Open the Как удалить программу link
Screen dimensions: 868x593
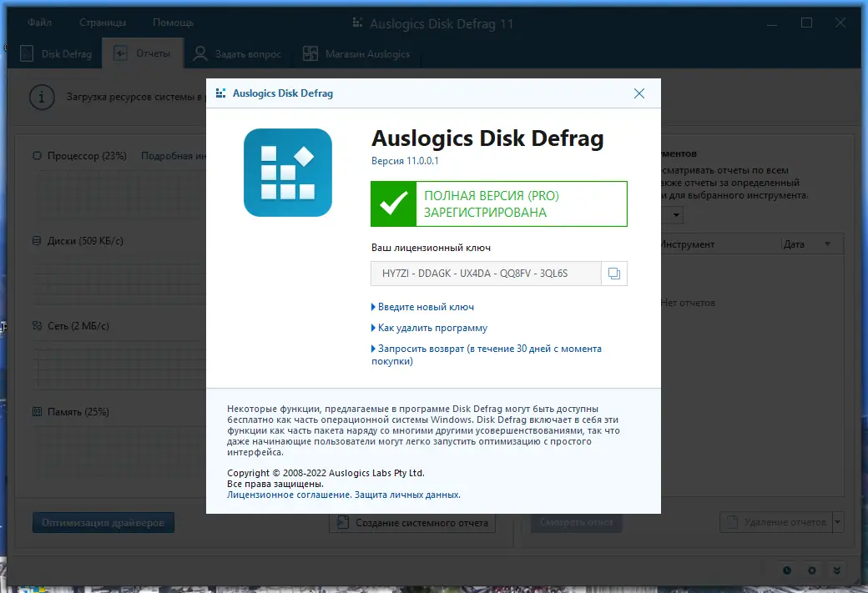[432, 328]
